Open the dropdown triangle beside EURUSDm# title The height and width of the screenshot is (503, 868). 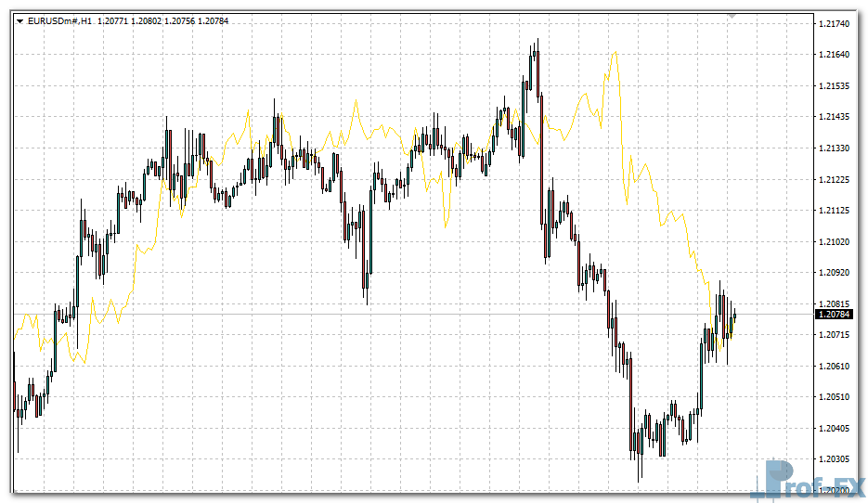20,20
